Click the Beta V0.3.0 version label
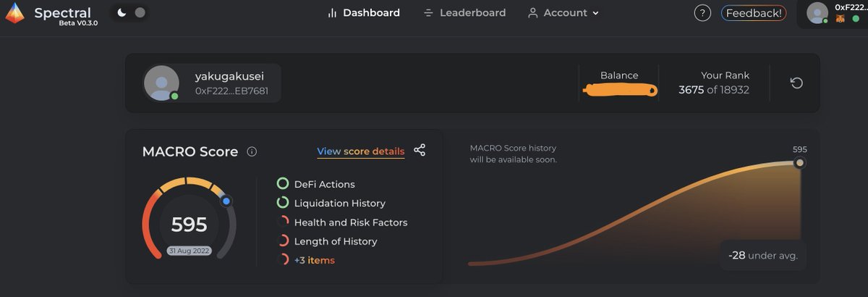 tap(78, 23)
